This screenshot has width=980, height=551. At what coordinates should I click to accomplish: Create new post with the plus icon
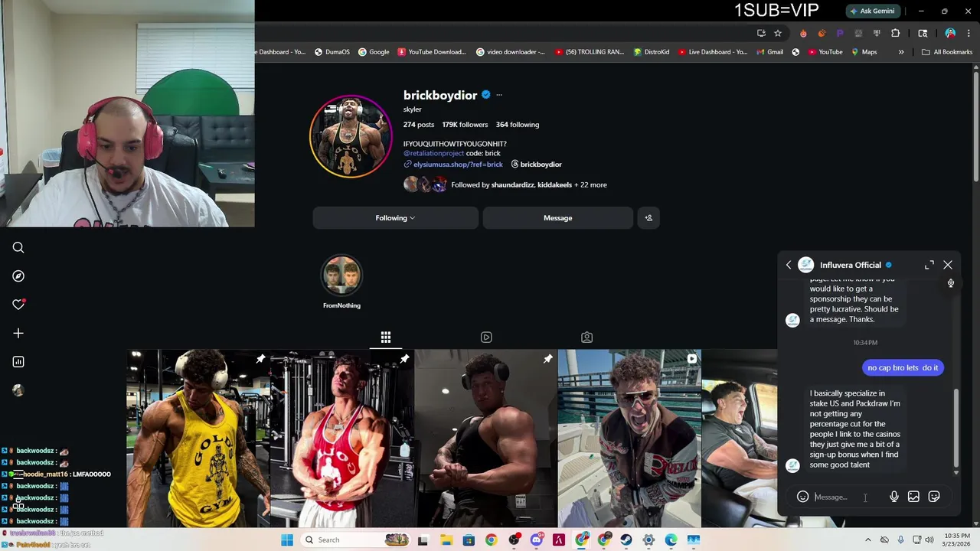coord(18,333)
